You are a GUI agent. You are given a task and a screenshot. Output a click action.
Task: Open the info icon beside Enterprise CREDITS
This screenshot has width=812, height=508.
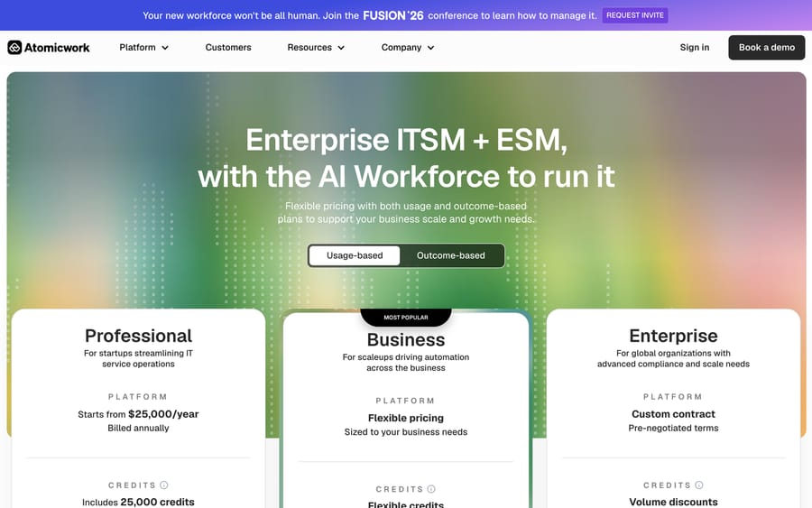(699, 485)
